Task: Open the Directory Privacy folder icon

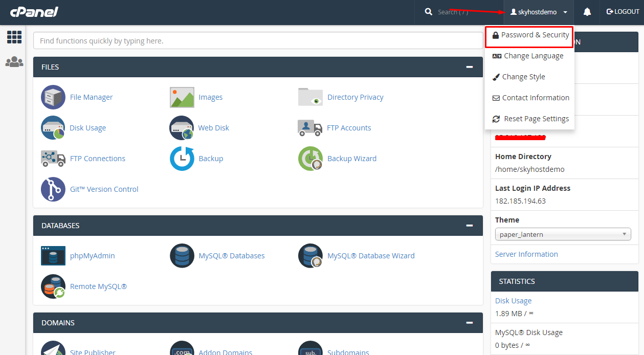Action: (x=310, y=97)
